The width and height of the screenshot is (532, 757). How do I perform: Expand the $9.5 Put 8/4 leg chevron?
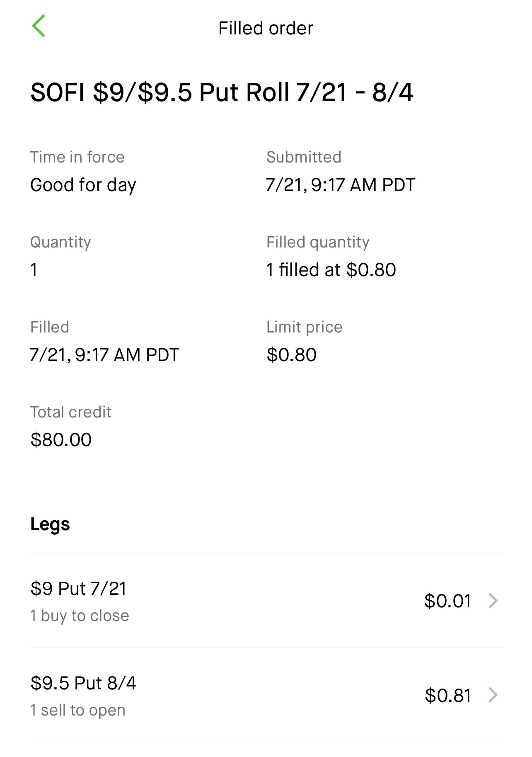tap(493, 695)
